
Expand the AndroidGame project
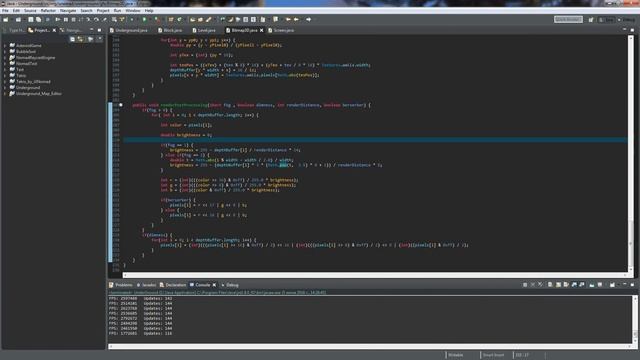tap(5, 46)
